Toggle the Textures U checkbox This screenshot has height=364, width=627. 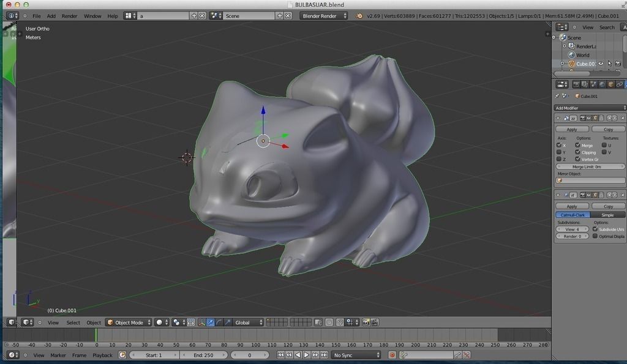(604, 145)
